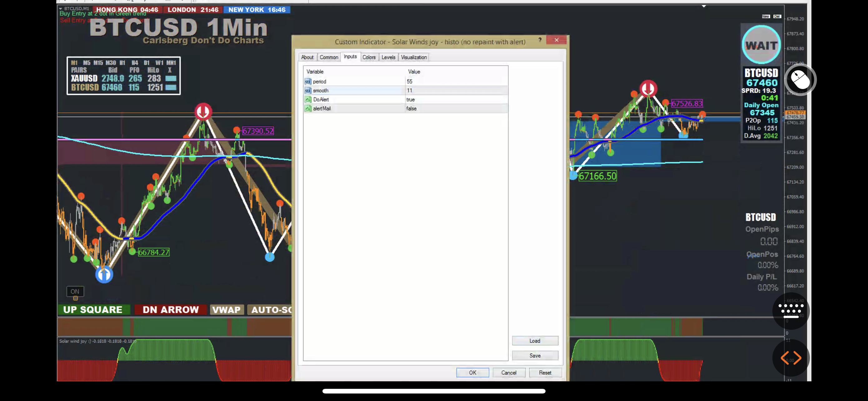The image size is (868, 401).
Task: Toggle the ON chart button
Action: pos(75,291)
